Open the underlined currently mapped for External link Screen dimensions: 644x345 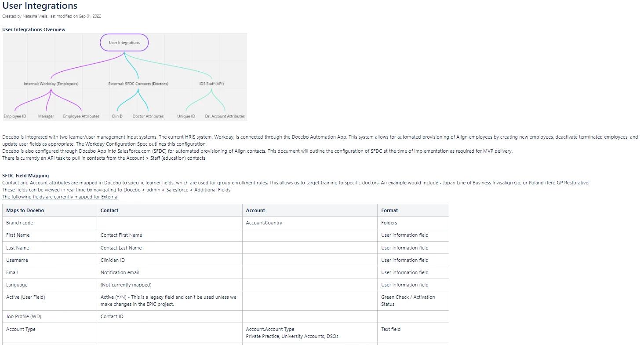[60, 197]
